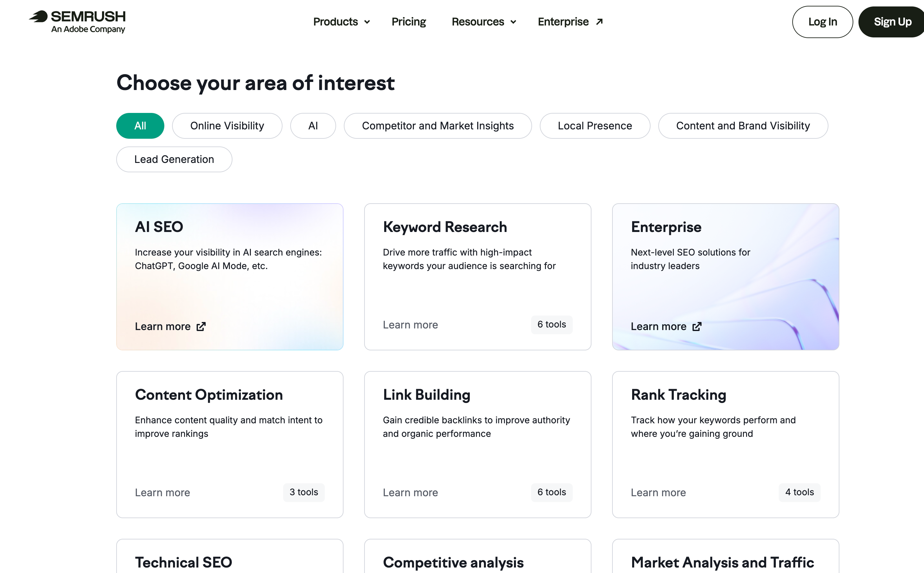Click Learn more in Rank Tracking card
This screenshot has width=924, height=573.
(x=658, y=492)
